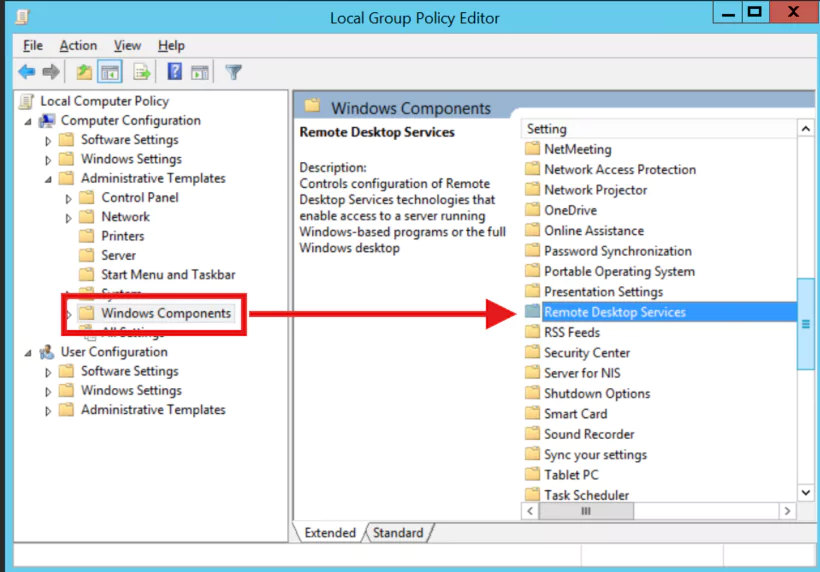
Task: Click the Printers folder icon in tree
Action: 86,236
